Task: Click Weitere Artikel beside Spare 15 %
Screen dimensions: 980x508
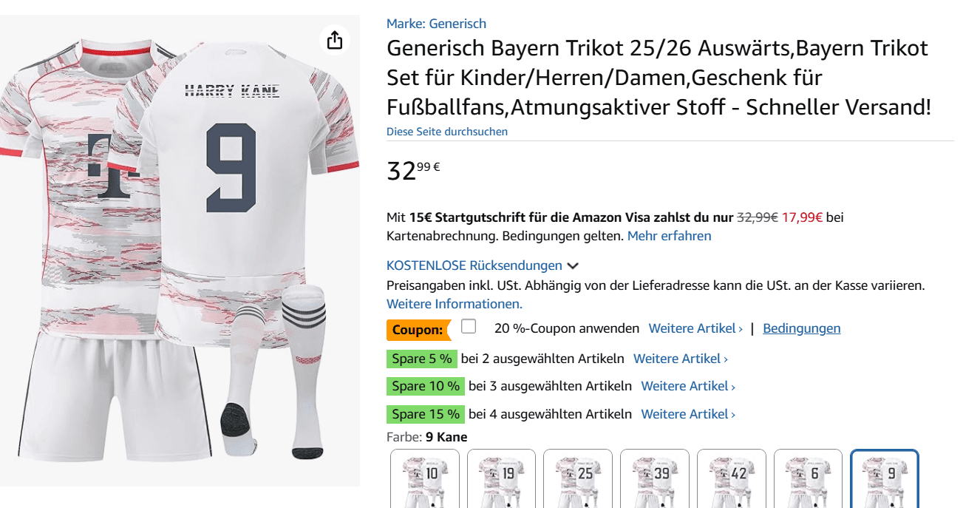Action: click(686, 413)
